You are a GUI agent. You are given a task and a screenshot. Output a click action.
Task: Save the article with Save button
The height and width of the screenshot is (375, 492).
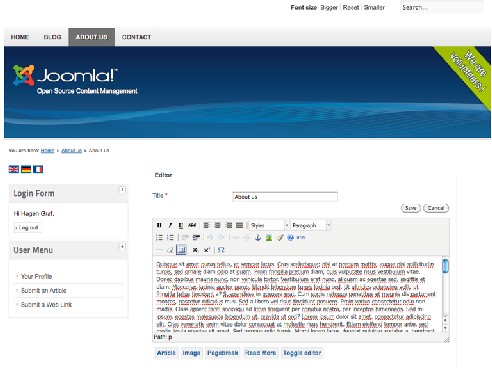[411, 208]
